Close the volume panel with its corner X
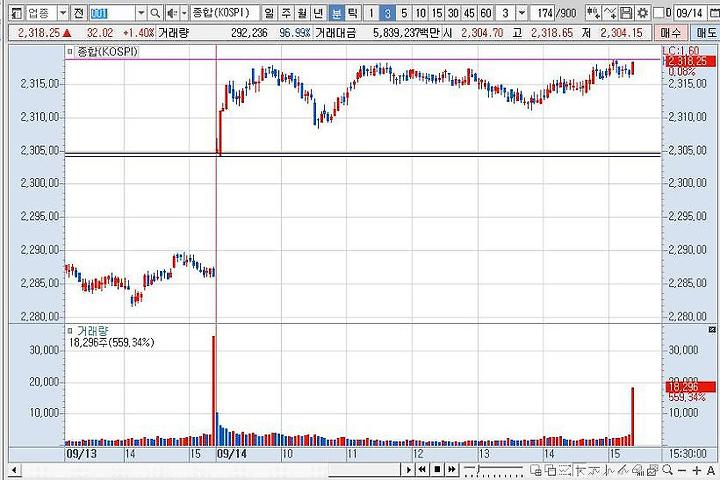720x480 pixels. [x=712, y=329]
